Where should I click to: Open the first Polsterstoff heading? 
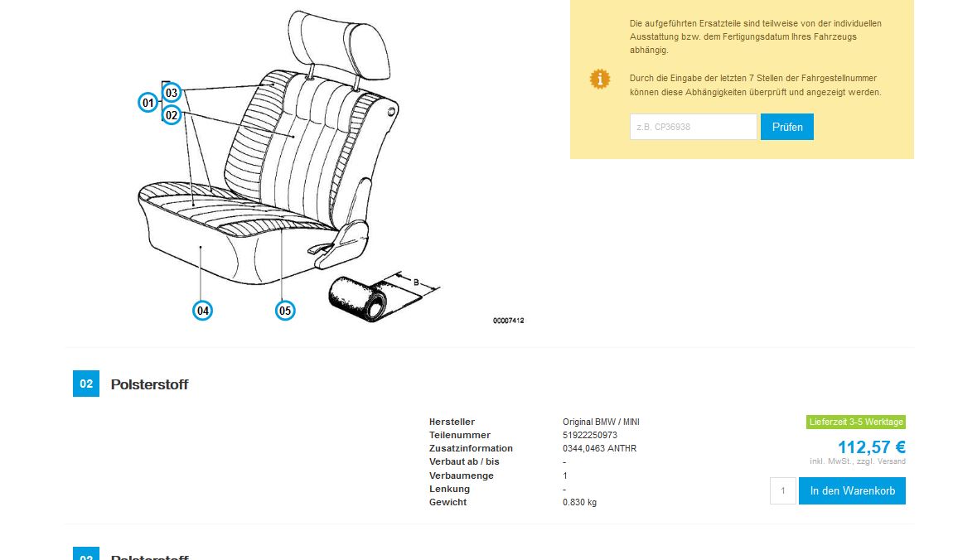[149, 384]
